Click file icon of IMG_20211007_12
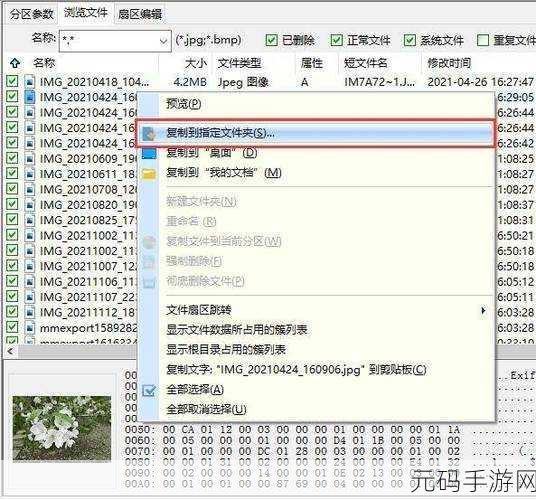 coord(30,266)
